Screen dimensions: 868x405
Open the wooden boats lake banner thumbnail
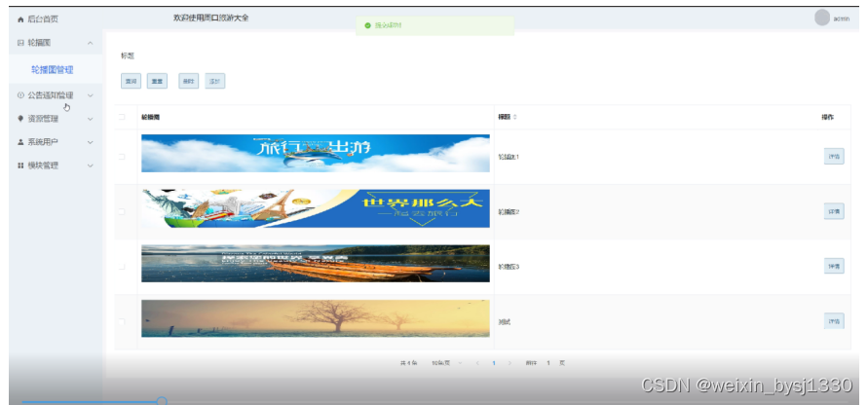316,264
